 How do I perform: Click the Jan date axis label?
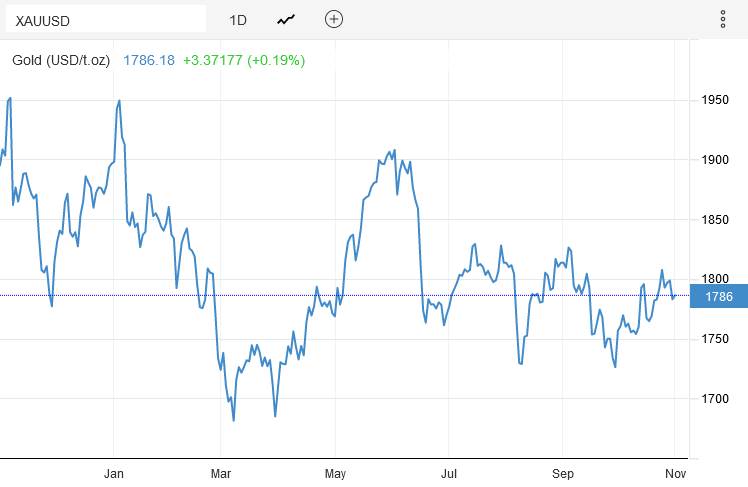(x=114, y=474)
